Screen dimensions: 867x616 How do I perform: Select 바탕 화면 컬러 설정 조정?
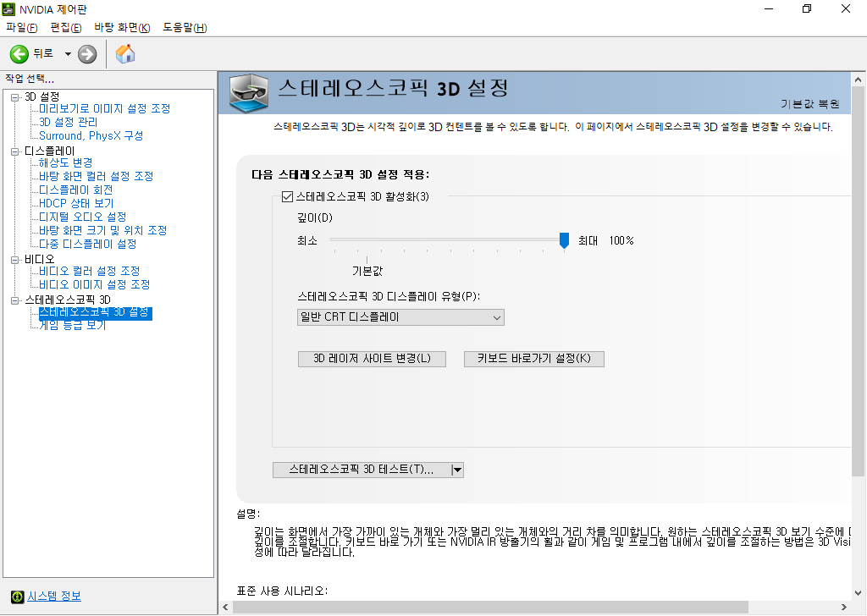(x=96, y=176)
